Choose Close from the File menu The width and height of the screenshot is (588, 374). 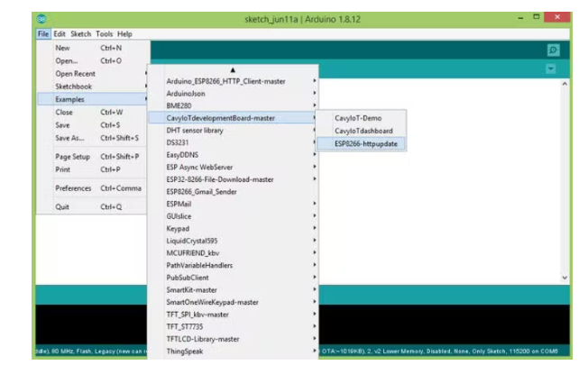tap(92, 113)
